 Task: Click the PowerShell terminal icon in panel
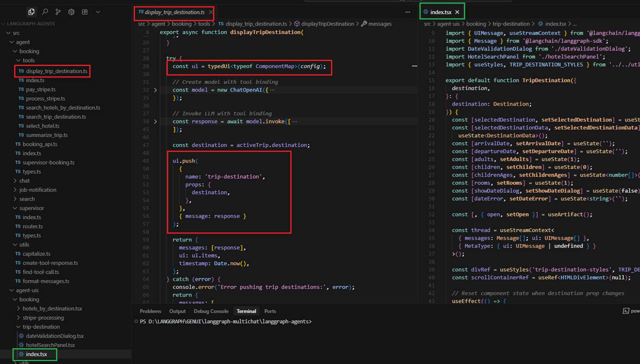pyautogui.click(x=626, y=311)
